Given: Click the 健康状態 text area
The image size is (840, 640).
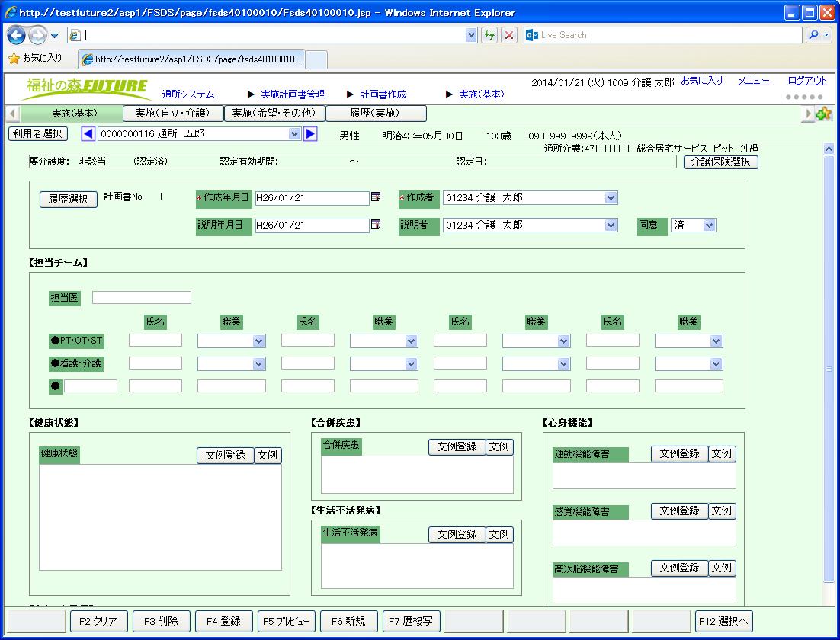Looking at the screenshot, I should (160, 517).
